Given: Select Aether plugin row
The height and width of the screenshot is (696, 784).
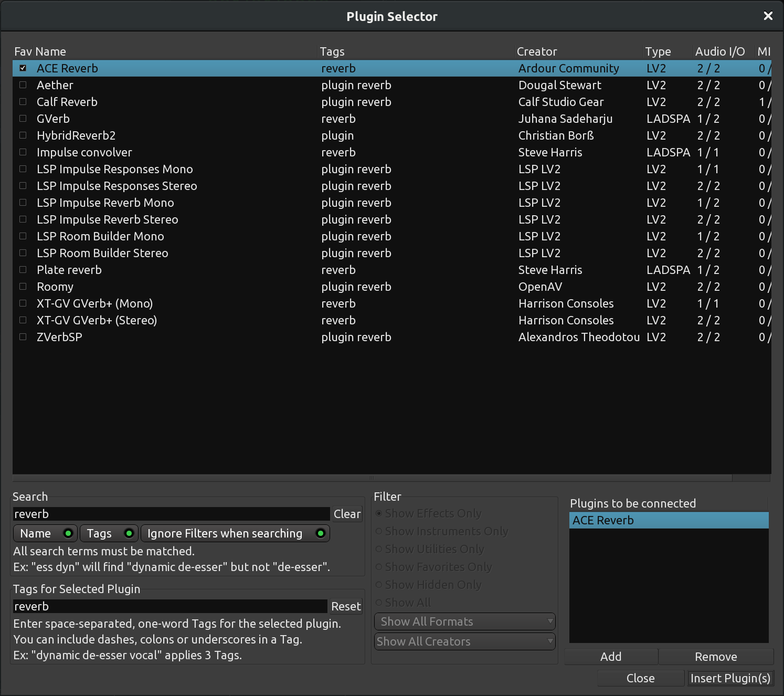Looking at the screenshot, I should [x=392, y=85].
